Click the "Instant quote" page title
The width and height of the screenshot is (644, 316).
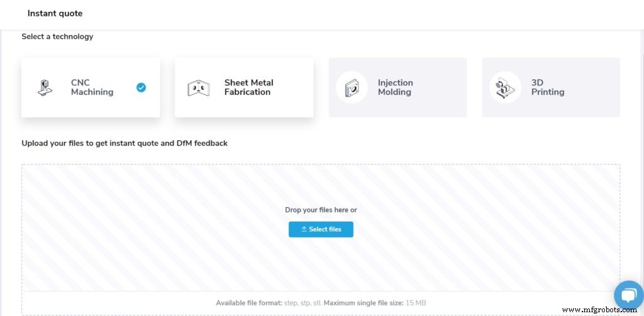[55, 13]
